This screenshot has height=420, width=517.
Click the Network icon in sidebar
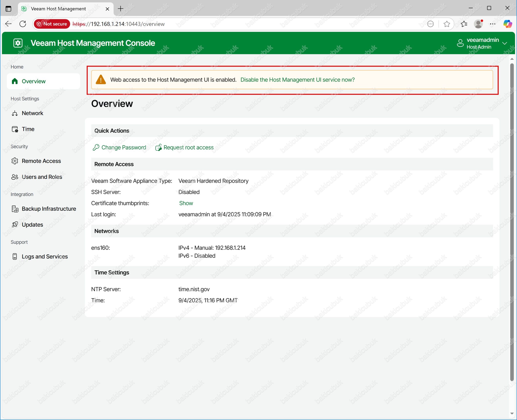pos(15,113)
